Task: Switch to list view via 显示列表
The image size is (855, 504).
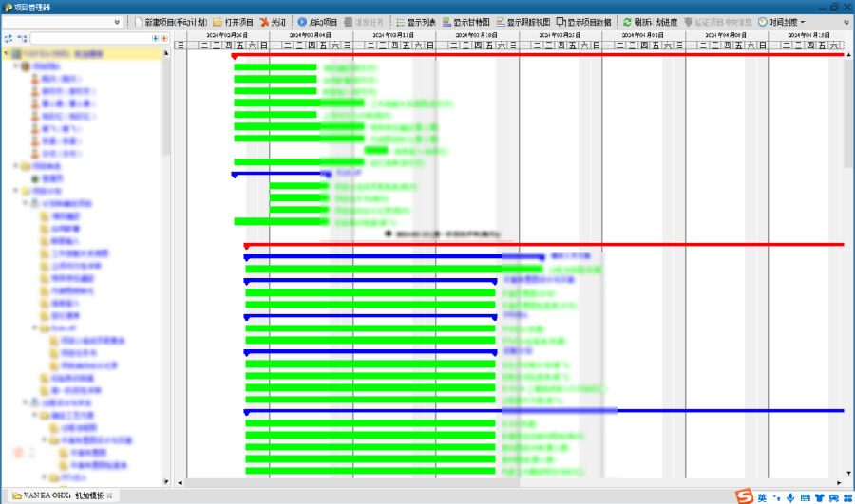Action: click(415, 22)
